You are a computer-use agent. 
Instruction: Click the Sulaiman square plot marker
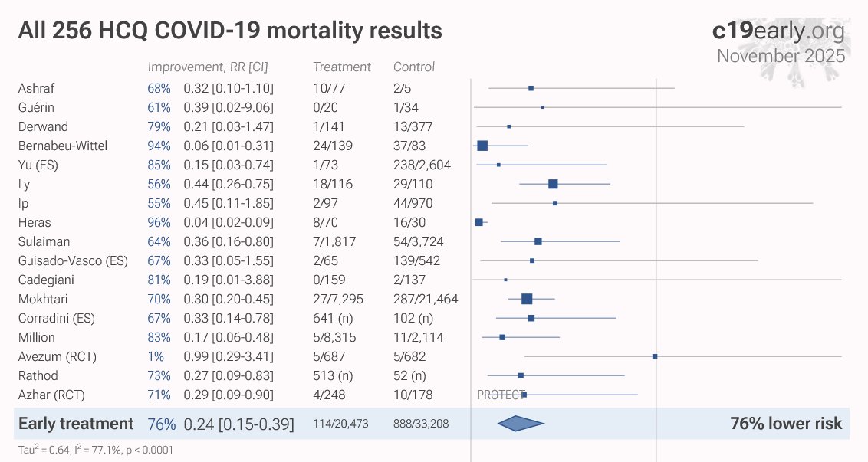[538, 241]
